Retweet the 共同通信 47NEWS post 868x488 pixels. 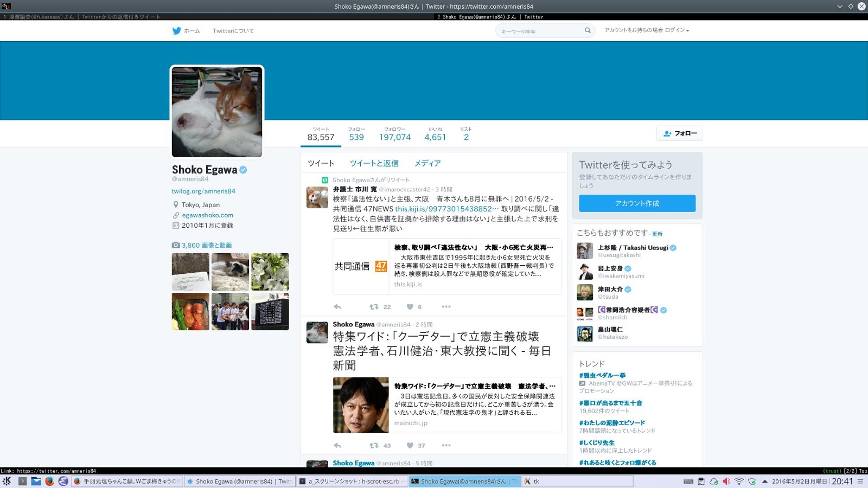[x=374, y=307]
